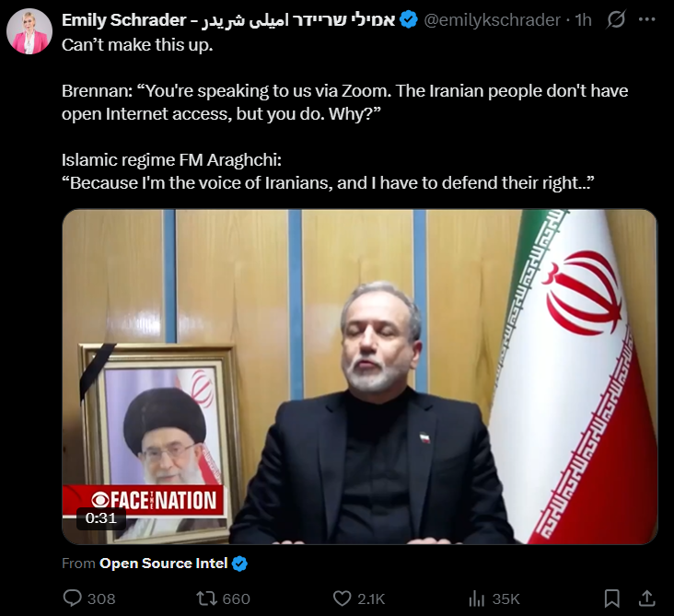Screen dimensions: 674x616
Task: Click the 308 replies count
Action: (101, 599)
